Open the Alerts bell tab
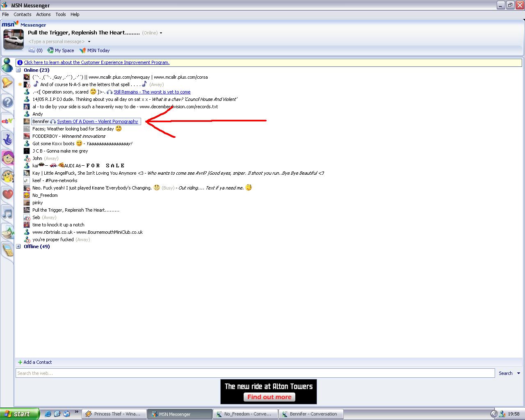 click(x=7, y=83)
